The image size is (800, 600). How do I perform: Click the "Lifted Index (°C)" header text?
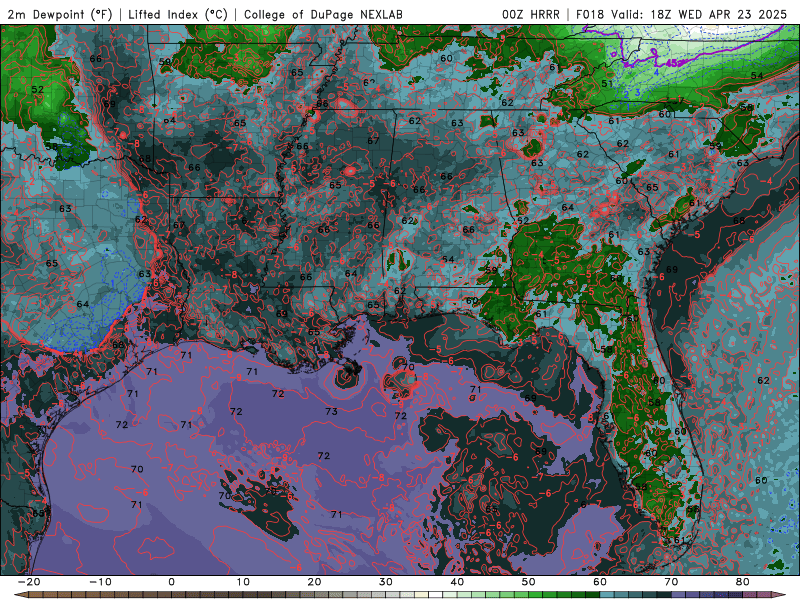(178, 14)
